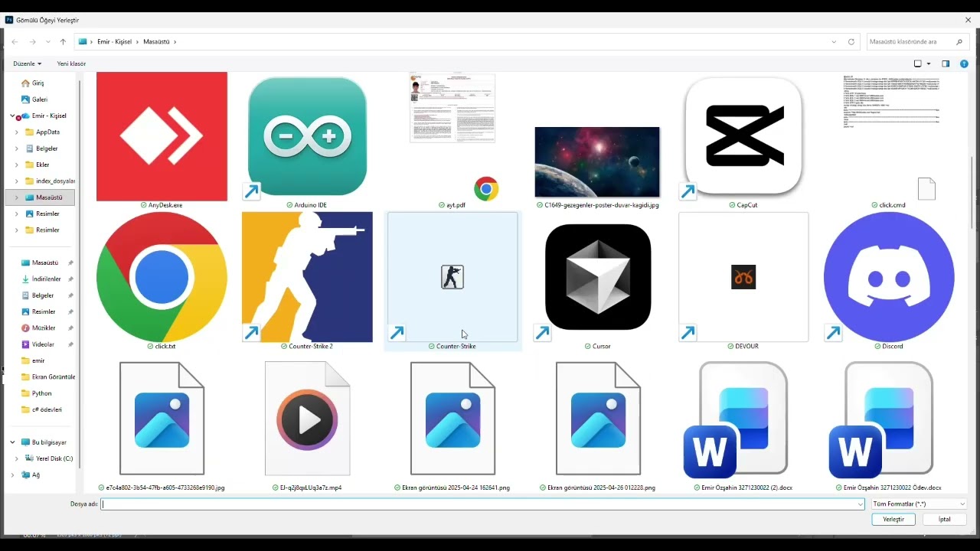Refresh the Masaüstü folder listing
The width and height of the screenshot is (980, 551).
pyautogui.click(x=851, y=41)
